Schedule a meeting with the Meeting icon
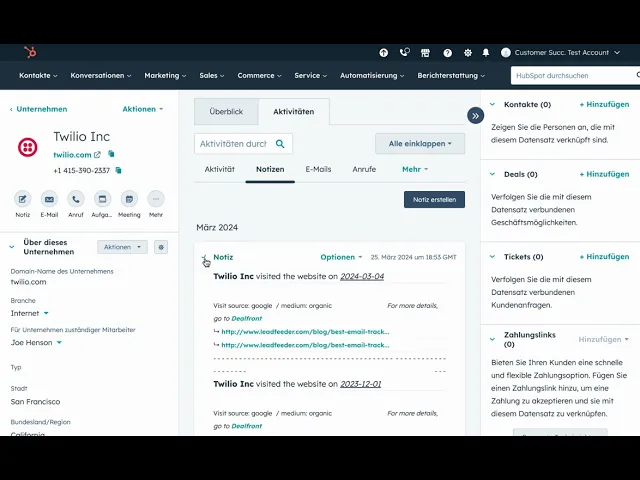The image size is (640, 480). [x=129, y=199]
